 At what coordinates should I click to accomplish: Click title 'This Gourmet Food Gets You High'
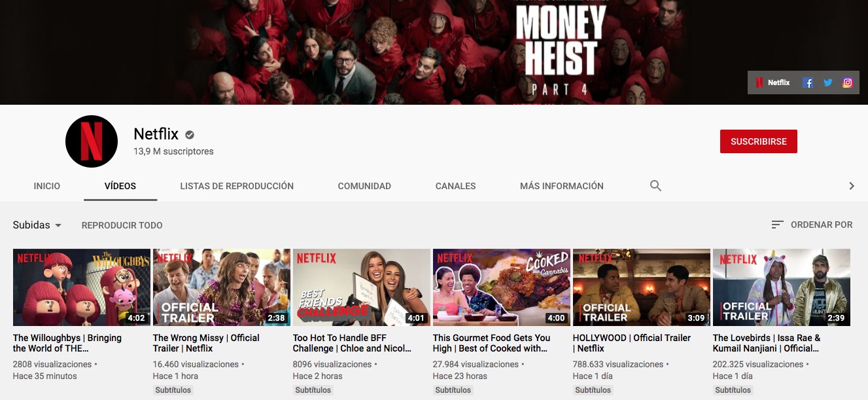492,343
